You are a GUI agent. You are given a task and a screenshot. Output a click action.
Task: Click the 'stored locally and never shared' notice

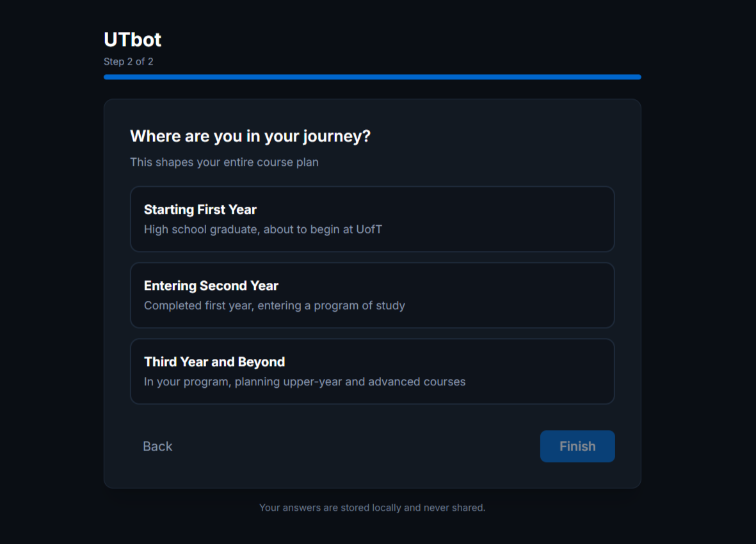tap(372, 508)
